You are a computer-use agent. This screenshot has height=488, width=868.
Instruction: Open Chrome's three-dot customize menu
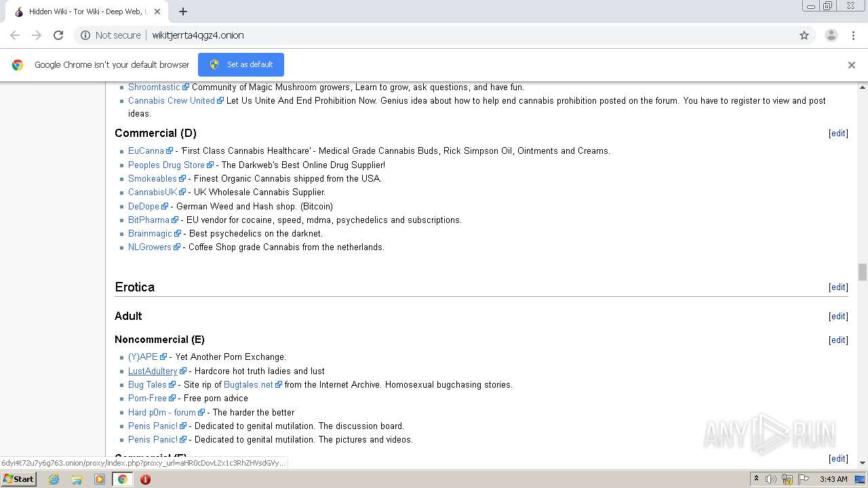pyautogui.click(x=853, y=35)
